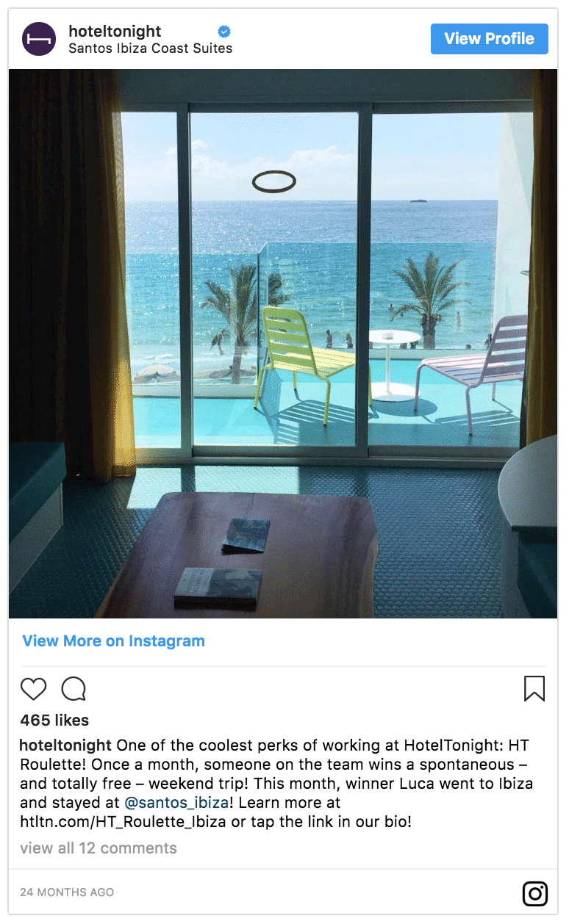This screenshot has width=569, height=924.
Task: Click View More on Instagram
Action: pyautogui.click(x=114, y=640)
